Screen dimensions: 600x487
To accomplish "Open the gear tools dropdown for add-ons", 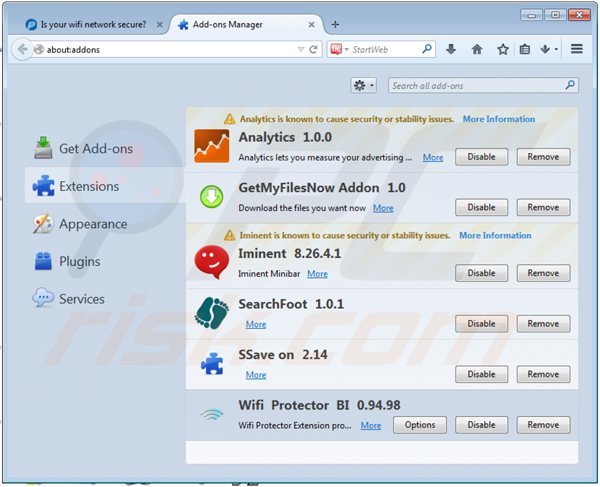I will (363, 85).
